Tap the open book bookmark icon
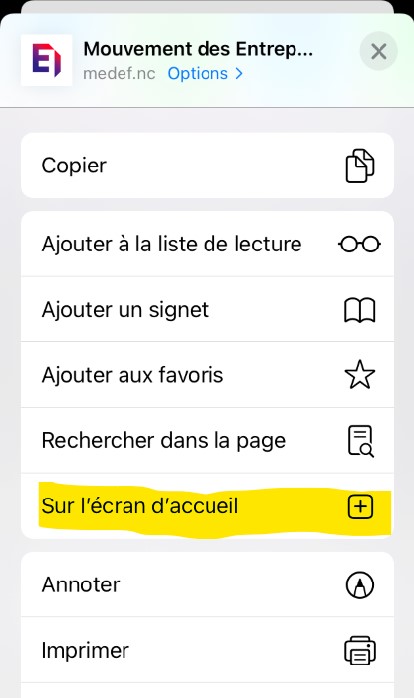This screenshot has width=414, height=698. (360, 310)
